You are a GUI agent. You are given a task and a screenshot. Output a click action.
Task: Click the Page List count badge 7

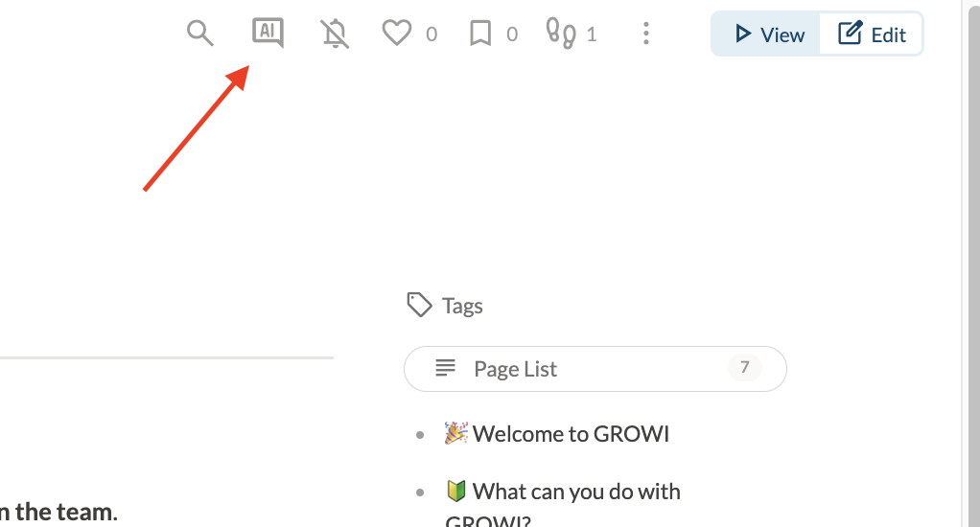(744, 367)
